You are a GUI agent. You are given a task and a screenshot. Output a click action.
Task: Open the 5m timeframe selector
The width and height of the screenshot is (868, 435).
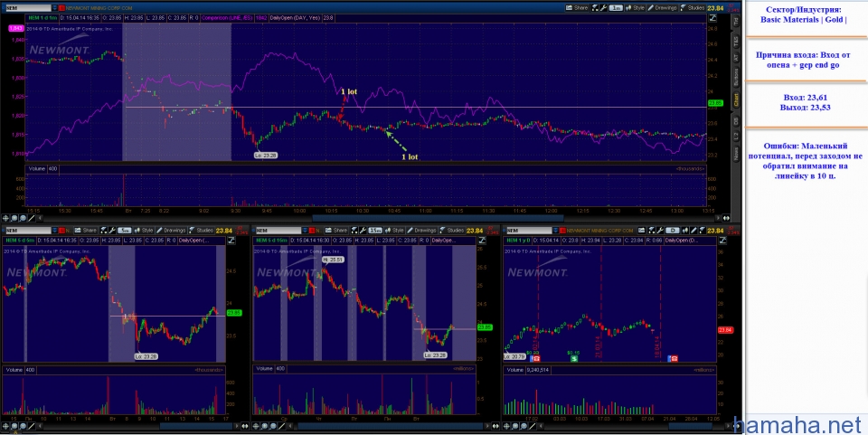[x=125, y=231]
